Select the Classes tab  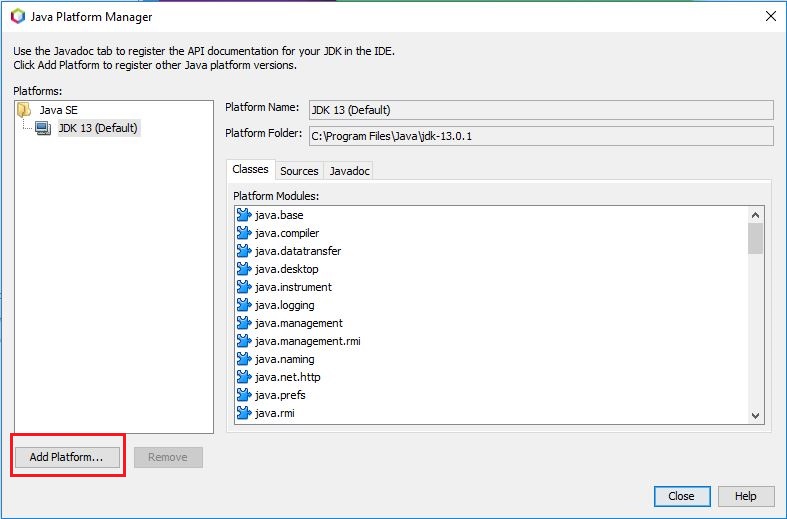(250, 170)
